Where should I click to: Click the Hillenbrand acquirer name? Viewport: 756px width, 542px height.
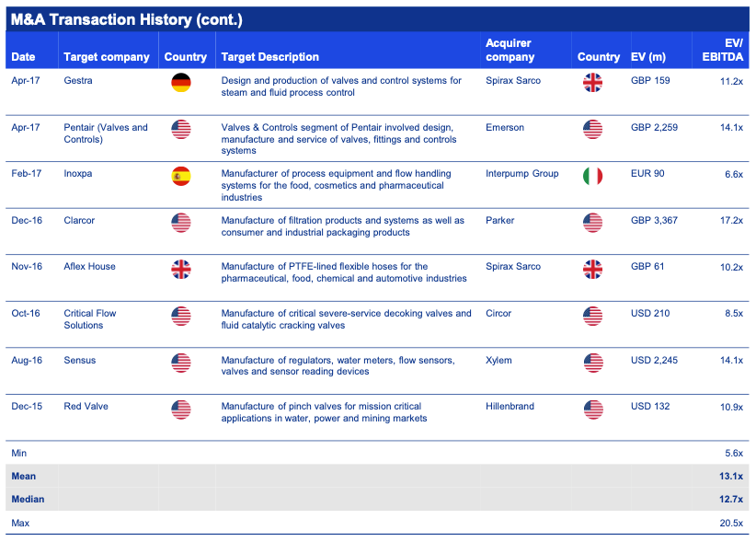pos(510,407)
